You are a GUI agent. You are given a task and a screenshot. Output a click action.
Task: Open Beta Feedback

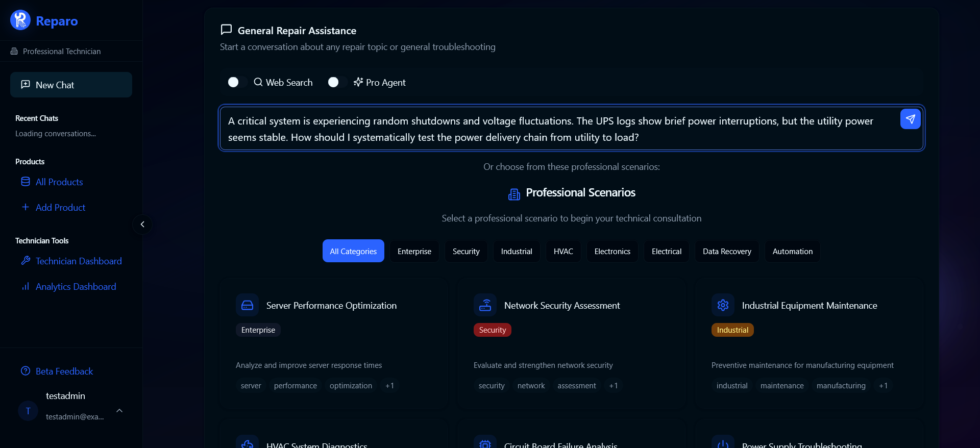[64, 371]
